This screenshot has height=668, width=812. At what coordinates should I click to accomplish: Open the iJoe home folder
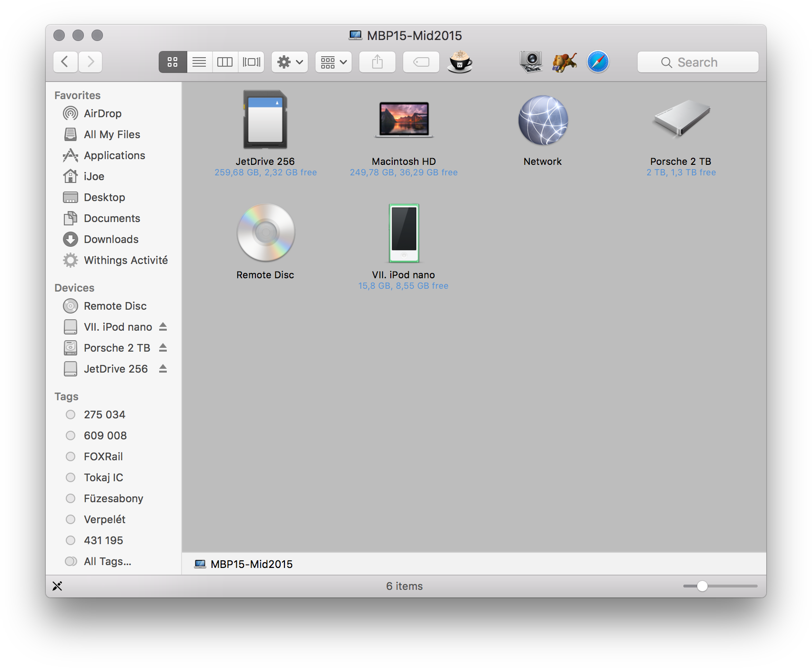click(113, 176)
